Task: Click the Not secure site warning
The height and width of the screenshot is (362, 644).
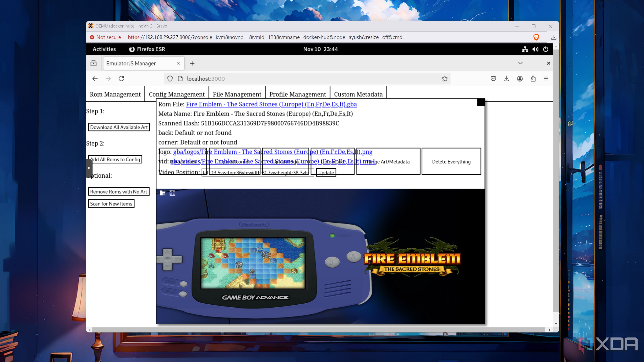Action: pos(105,37)
